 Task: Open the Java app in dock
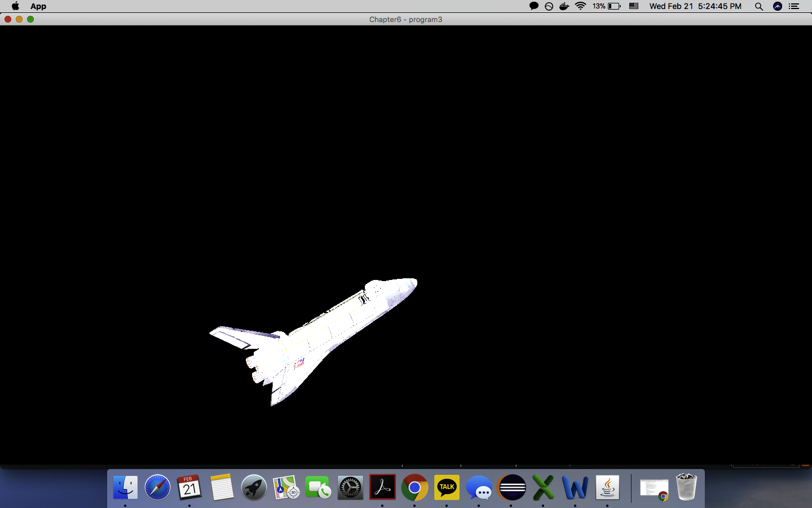607,488
